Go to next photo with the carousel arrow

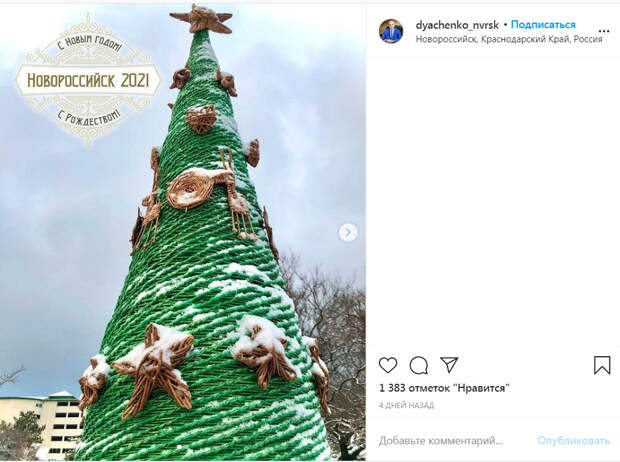[x=348, y=232]
